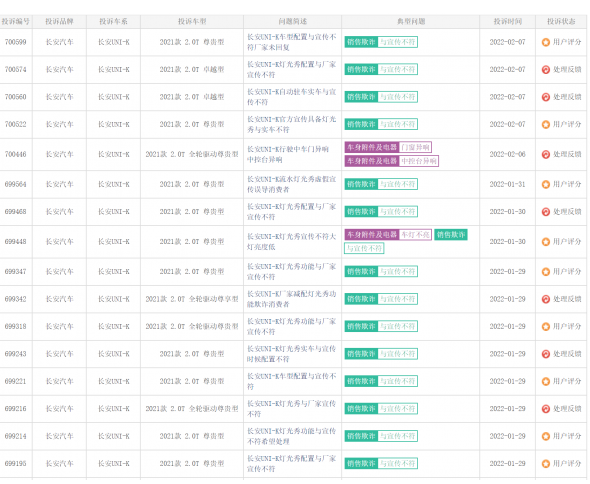Open complaint 长安UNI-K厂家减配灯光秀功能欺诈消费者
590x484 pixels.
[x=292, y=299]
